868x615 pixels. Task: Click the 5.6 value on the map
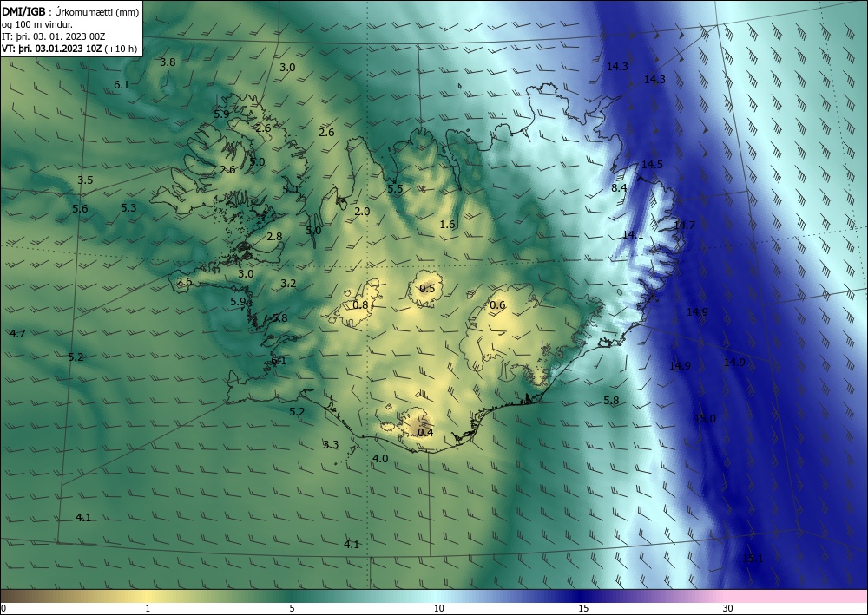80,208
